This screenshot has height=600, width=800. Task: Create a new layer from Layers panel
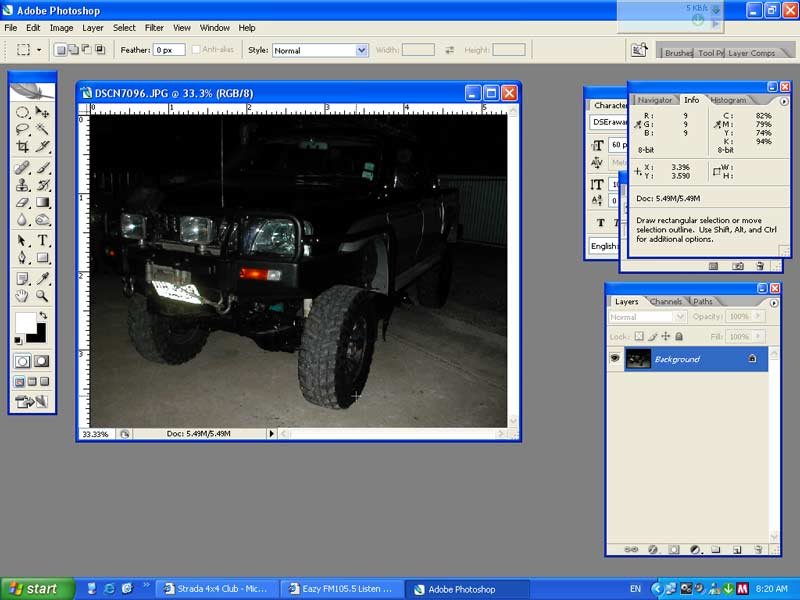pos(736,550)
